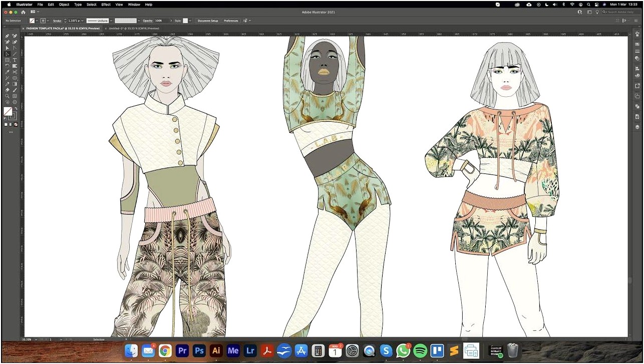The image size is (644, 364).
Task: Select the Rectangle tool
Action: [7, 60]
